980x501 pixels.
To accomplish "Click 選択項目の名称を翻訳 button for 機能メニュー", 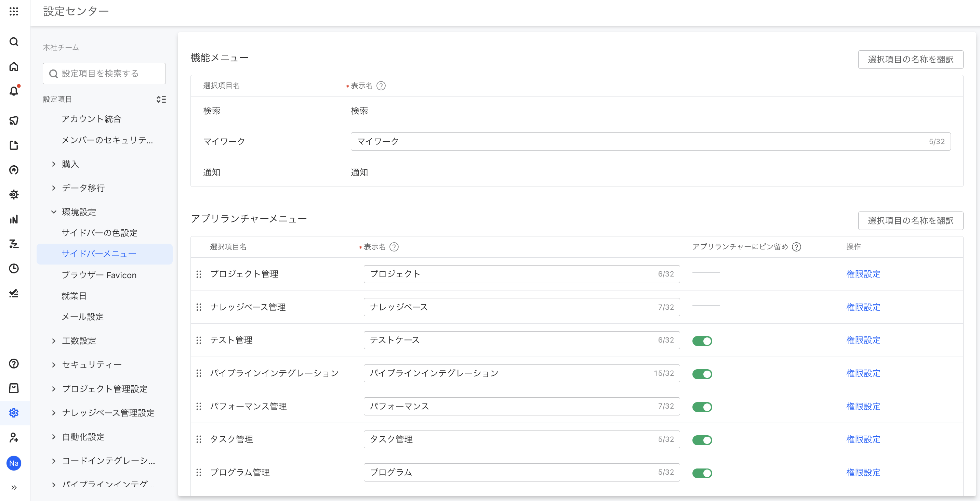I will [x=910, y=60].
